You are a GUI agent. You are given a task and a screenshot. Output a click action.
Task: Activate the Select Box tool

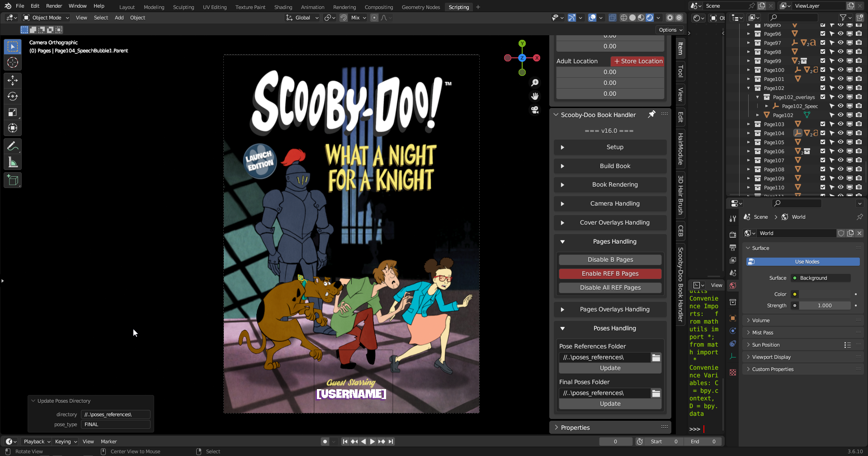coord(13,47)
